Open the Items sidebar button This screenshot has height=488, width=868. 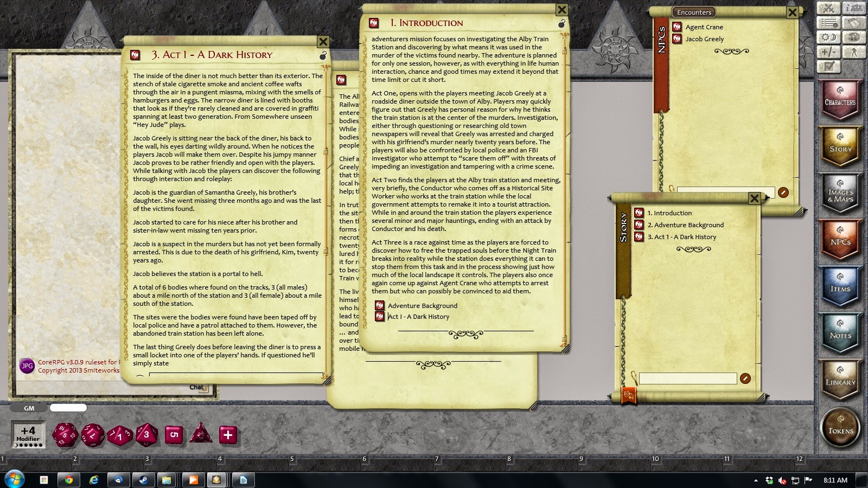(x=840, y=286)
